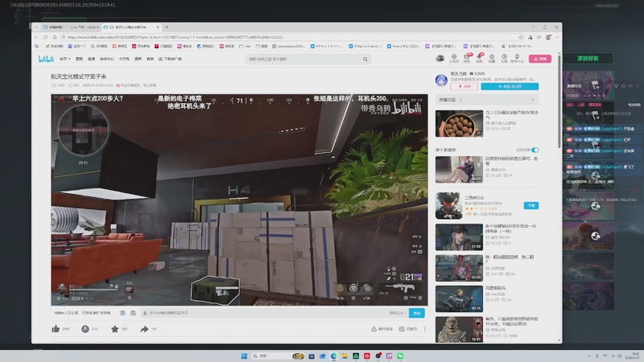Open the favorites (收藏) header icon
The height and width of the screenshot is (362, 644).
492,58
